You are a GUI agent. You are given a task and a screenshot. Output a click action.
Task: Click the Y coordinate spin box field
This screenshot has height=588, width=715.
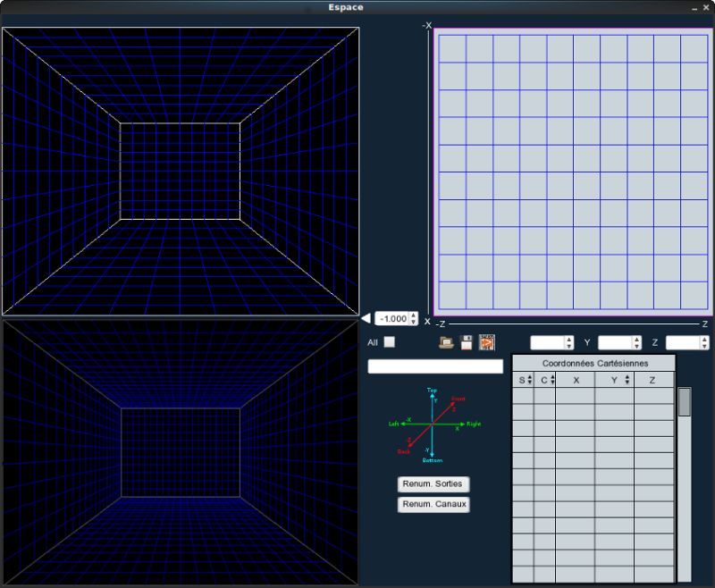[615, 342]
